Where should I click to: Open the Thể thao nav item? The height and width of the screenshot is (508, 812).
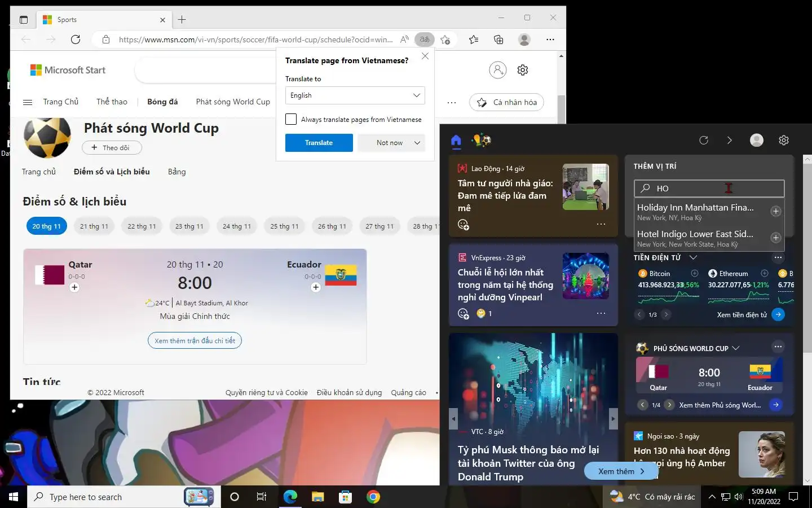click(112, 102)
